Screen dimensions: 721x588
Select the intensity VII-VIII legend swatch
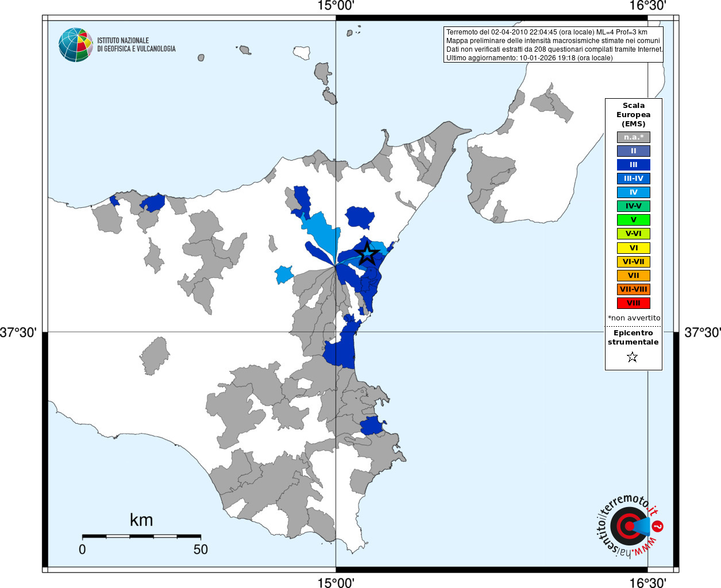coord(634,289)
